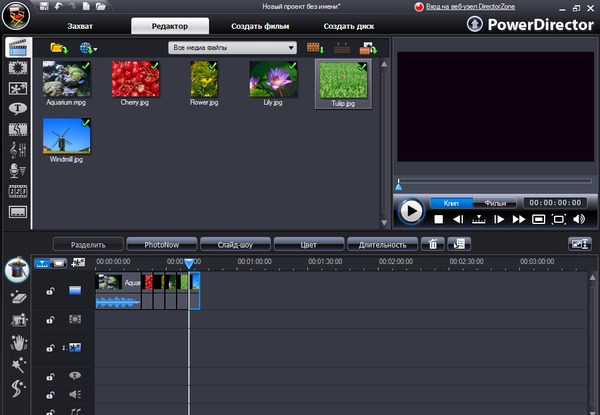600x415 pixels.
Task: Open the more functions list icon
Action: pos(459,244)
